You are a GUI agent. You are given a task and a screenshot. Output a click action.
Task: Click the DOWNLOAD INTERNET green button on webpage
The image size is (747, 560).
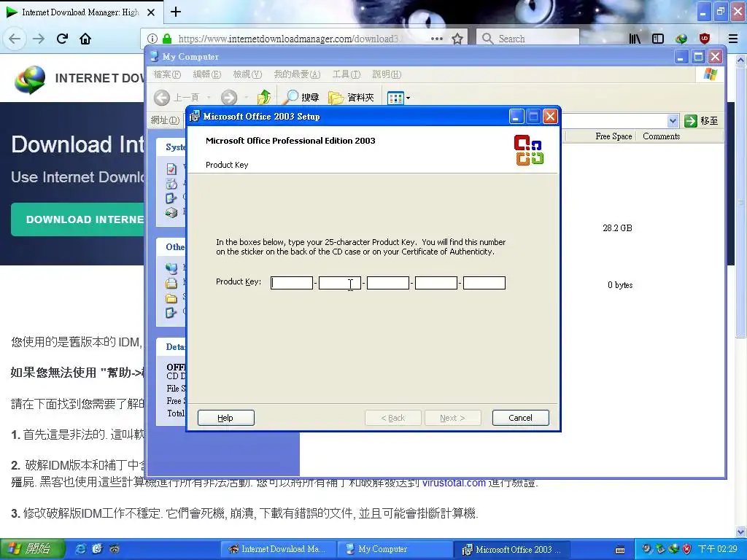[x=77, y=219]
